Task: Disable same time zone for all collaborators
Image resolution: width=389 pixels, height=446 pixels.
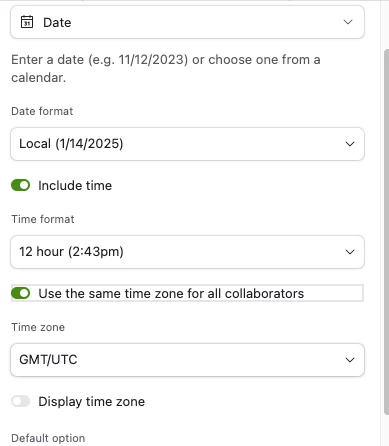Action: (x=20, y=293)
